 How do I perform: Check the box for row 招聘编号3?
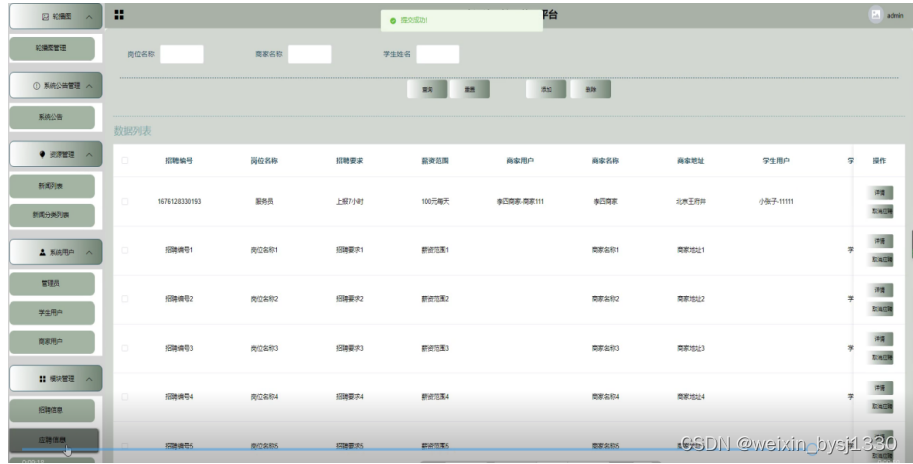point(125,348)
